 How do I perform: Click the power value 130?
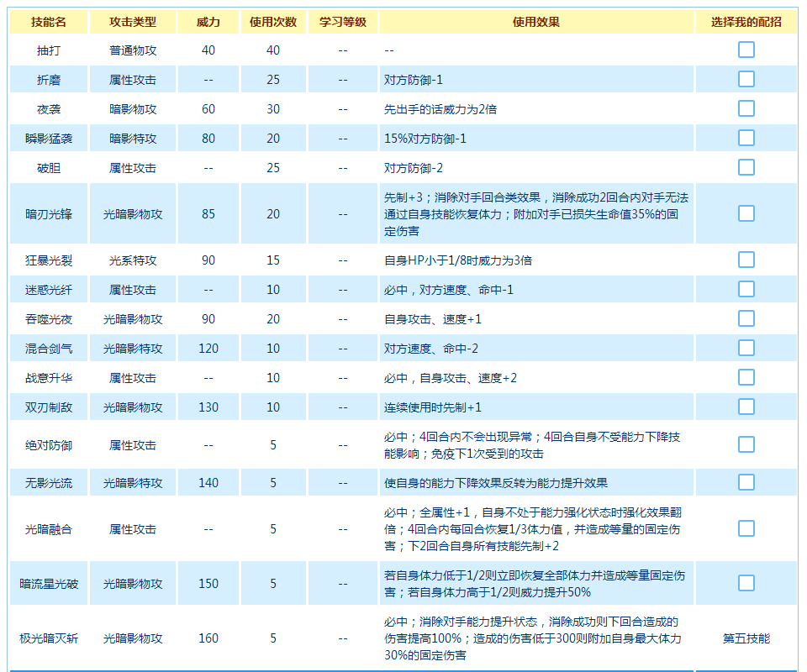tap(208, 407)
